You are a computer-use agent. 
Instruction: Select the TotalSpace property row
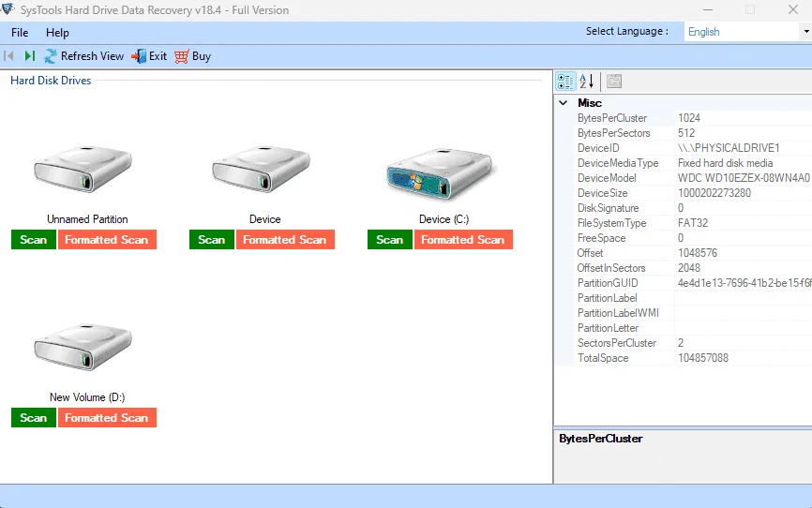tap(692, 358)
